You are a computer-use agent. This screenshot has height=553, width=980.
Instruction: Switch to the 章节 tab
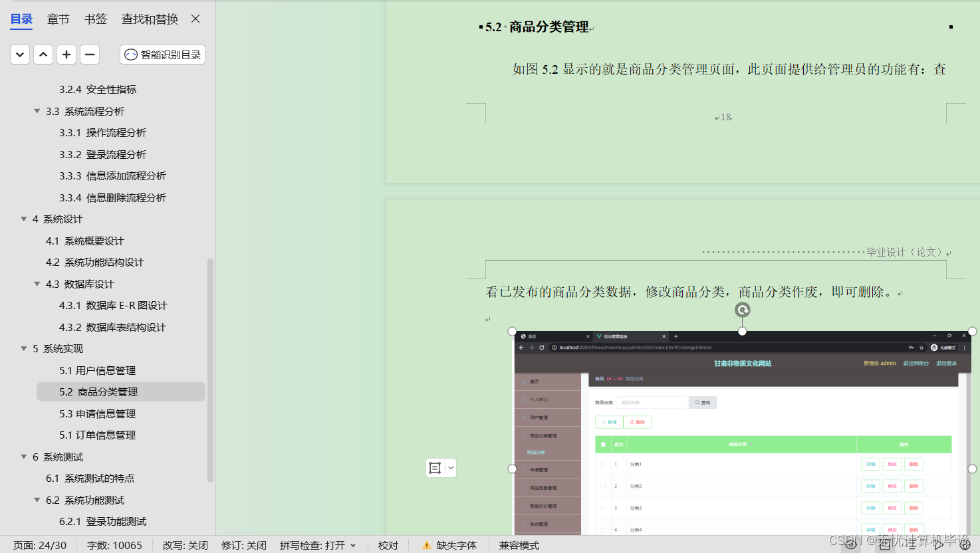click(x=58, y=19)
